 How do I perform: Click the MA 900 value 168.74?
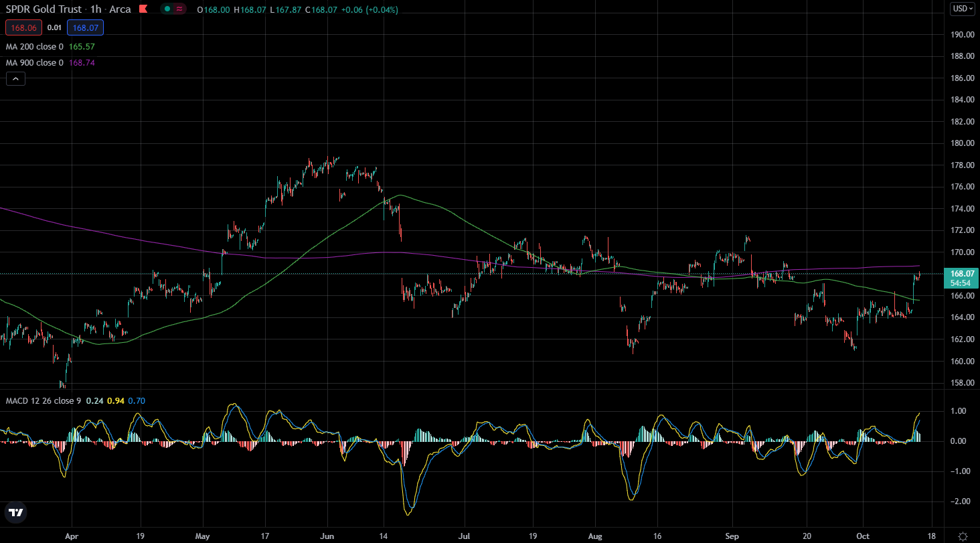(82, 62)
